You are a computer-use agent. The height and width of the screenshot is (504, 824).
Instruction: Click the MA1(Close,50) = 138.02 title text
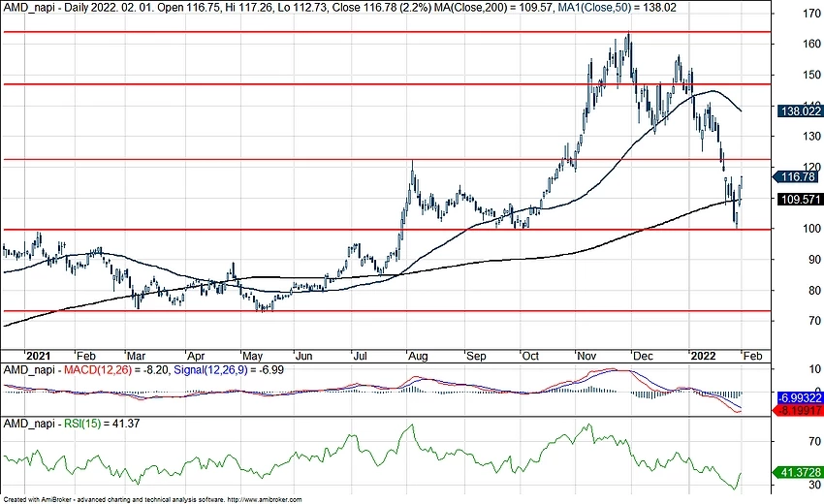click(x=616, y=8)
